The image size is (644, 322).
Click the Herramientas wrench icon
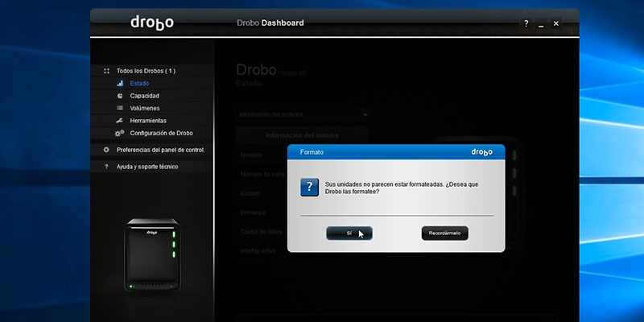tap(119, 121)
